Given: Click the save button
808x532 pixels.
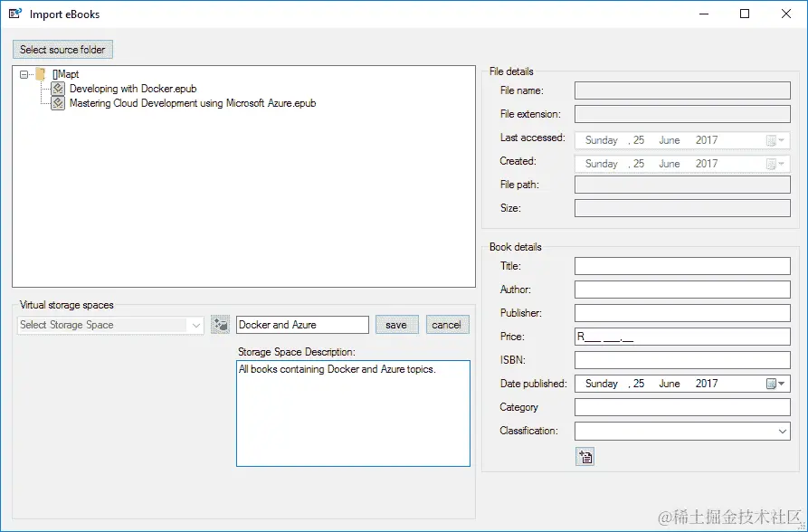Looking at the screenshot, I should (x=396, y=325).
